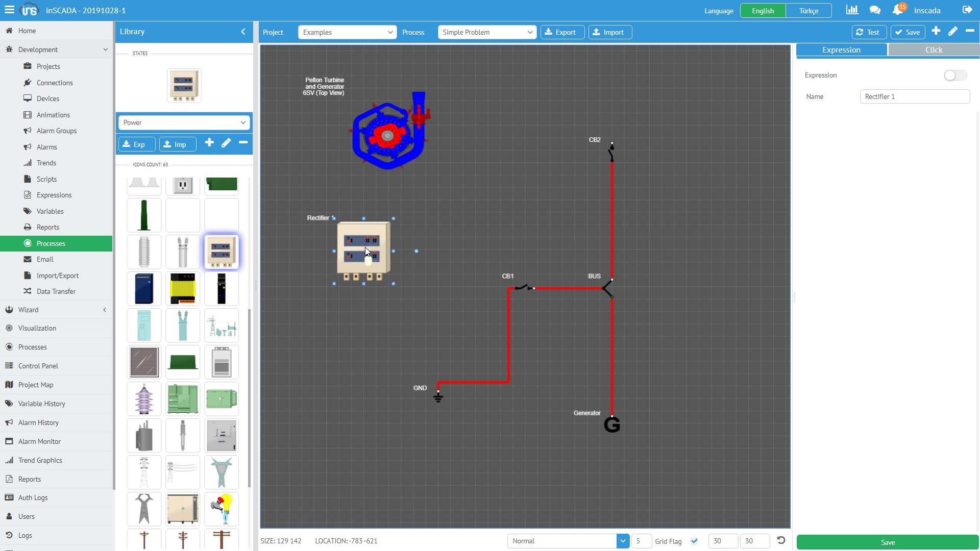
Task: Click the Export process button
Action: click(562, 32)
